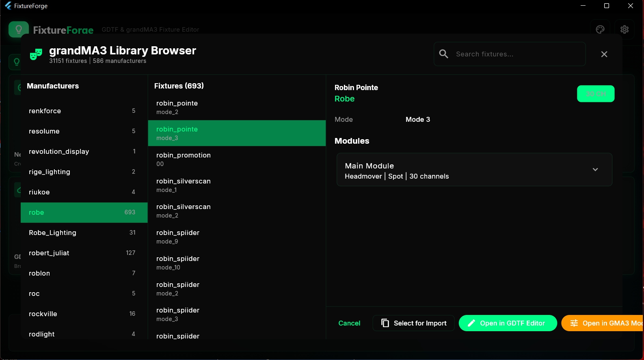This screenshot has height=360, width=644.
Task: Cancel the library browser
Action: point(349,323)
